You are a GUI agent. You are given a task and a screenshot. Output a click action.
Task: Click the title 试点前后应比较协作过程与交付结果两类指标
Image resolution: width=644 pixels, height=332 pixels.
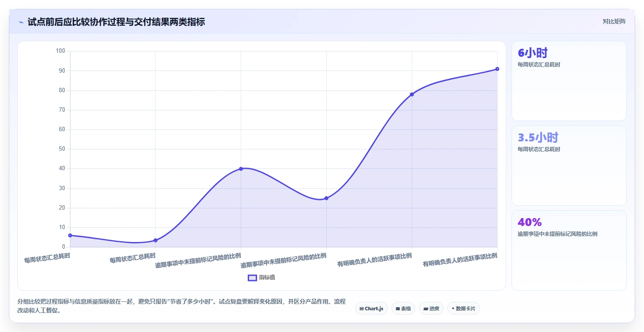pos(116,22)
